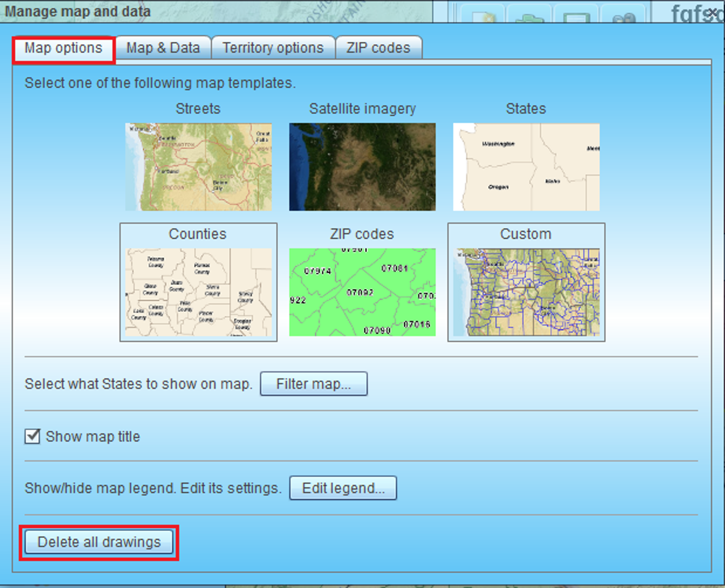Image resolution: width=725 pixels, height=588 pixels.
Task: Open the Territory options tab
Action: tap(273, 48)
